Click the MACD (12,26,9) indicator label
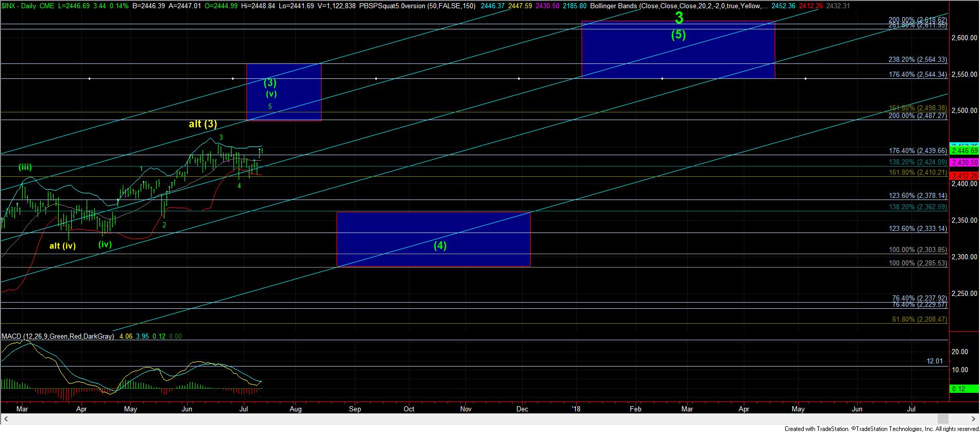Viewport: 980px width, 432px height. 58,336
